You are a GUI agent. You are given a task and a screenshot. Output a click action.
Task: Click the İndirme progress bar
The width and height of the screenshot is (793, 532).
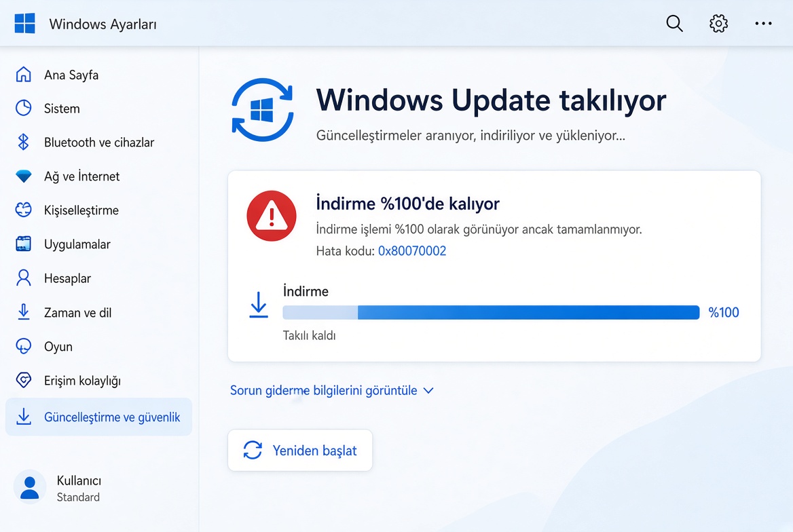(x=491, y=312)
